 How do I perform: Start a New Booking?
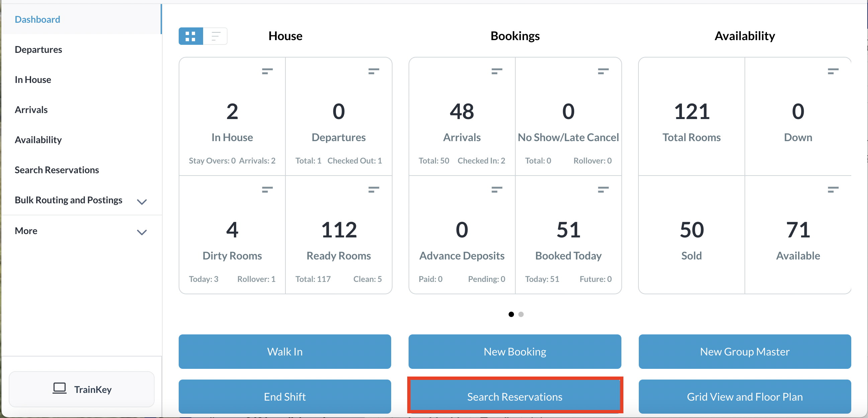(515, 351)
